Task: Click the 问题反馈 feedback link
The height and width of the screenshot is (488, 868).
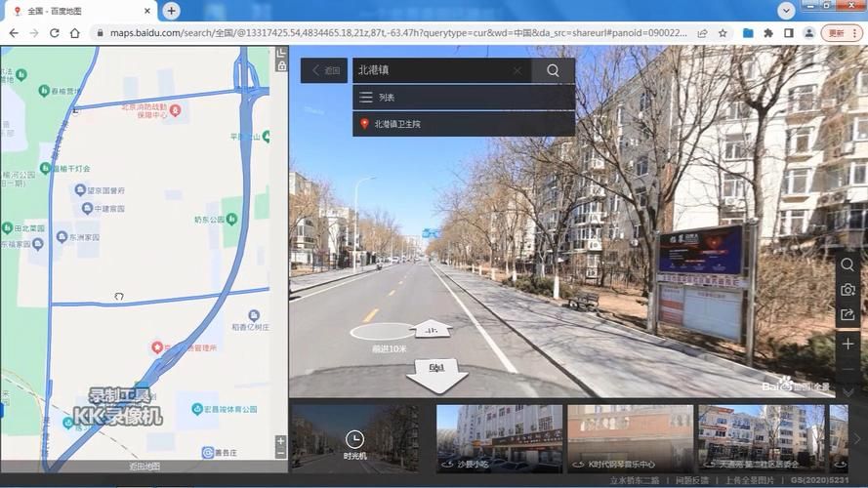Action: [x=691, y=480]
